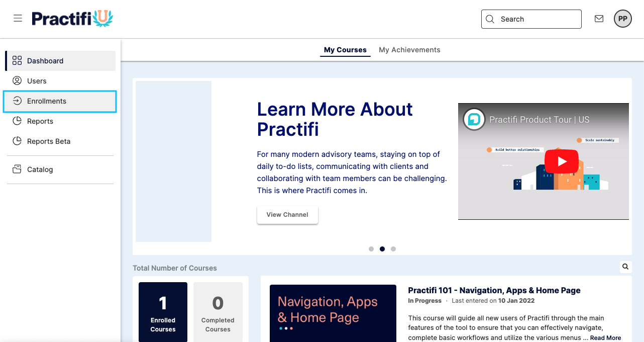Image resolution: width=644 pixels, height=342 pixels.
Task: Open the Practifi Product Tour | US title
Action: click(x=540, y=120)
